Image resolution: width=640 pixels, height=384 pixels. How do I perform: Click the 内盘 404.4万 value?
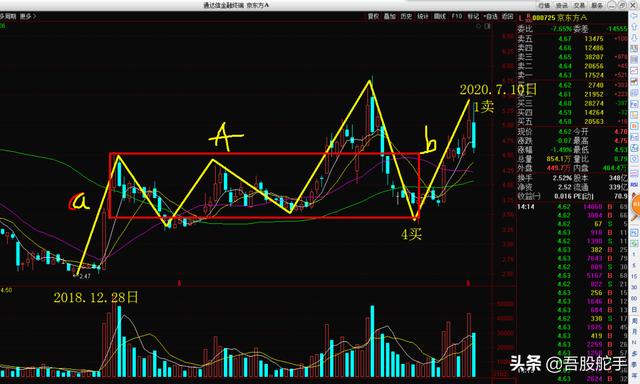pyautogui.click(x=615, y=168)
